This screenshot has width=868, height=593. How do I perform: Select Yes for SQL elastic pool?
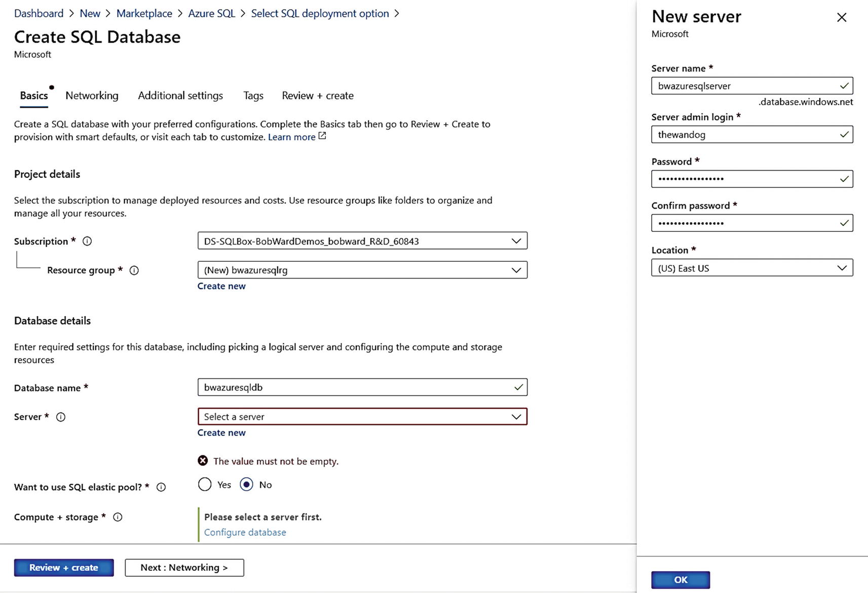[205, 485]
